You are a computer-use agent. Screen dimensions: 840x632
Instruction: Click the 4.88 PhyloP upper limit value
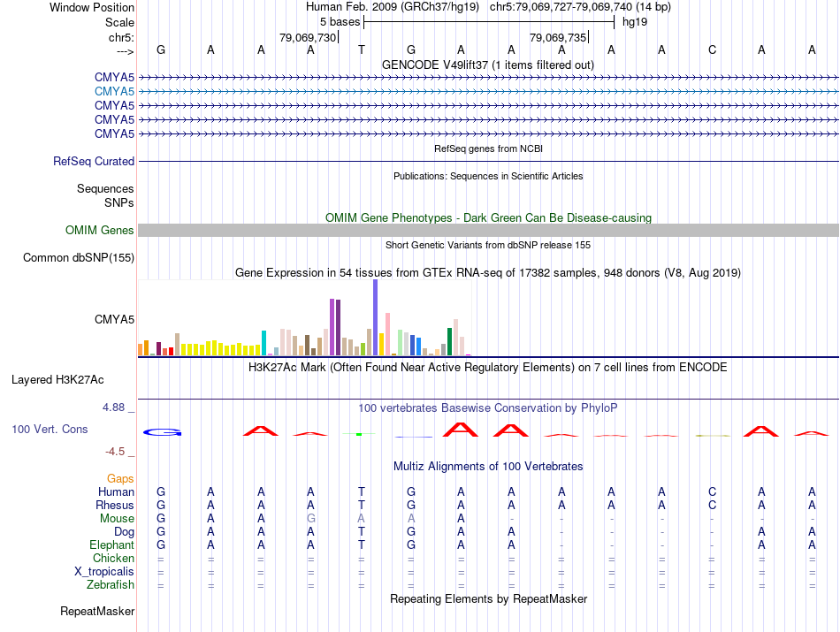coord(113,407)
